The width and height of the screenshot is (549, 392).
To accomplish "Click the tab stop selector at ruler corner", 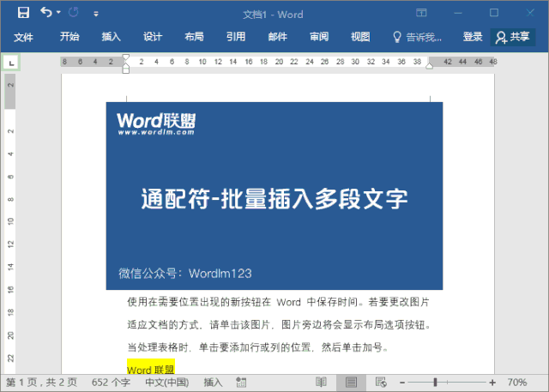I will click(x=11, y=63).
